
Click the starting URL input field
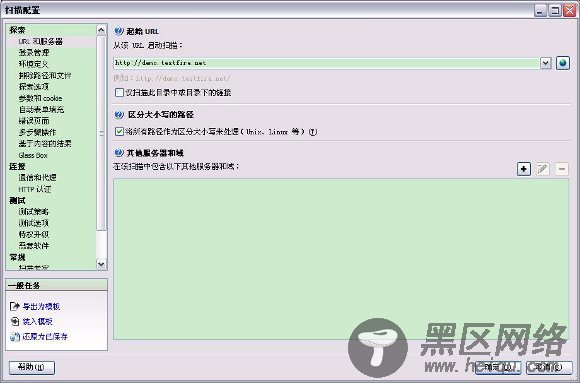click(x=326, y=63)
